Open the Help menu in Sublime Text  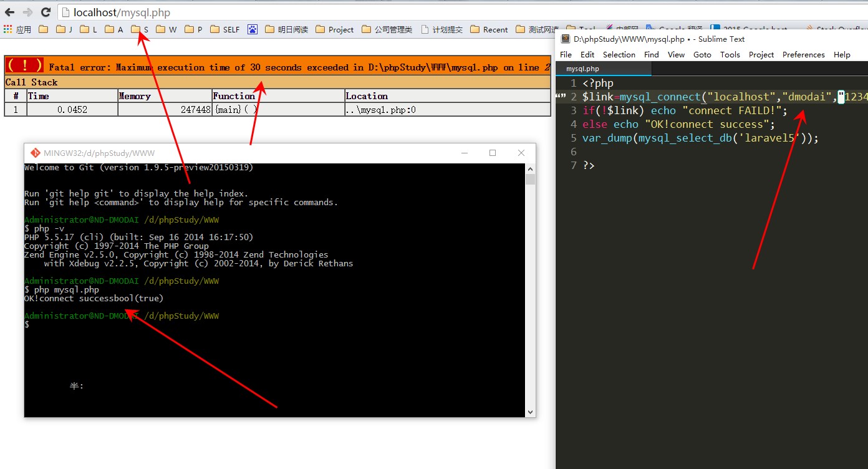click(x=842, y=54)
